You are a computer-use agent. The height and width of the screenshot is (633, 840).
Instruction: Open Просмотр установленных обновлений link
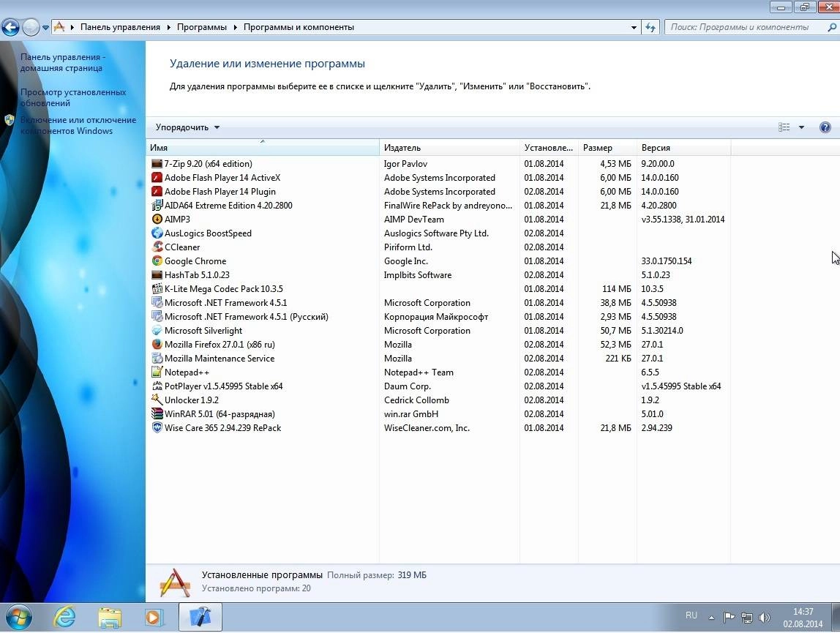pyautogui.click(x=73, y=97)
